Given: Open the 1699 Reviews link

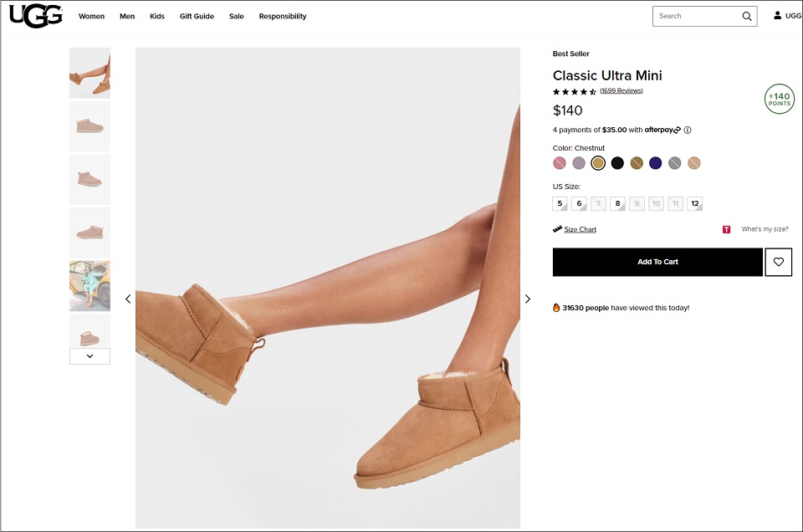Looking at the screenshot, I should pos(621,90).
